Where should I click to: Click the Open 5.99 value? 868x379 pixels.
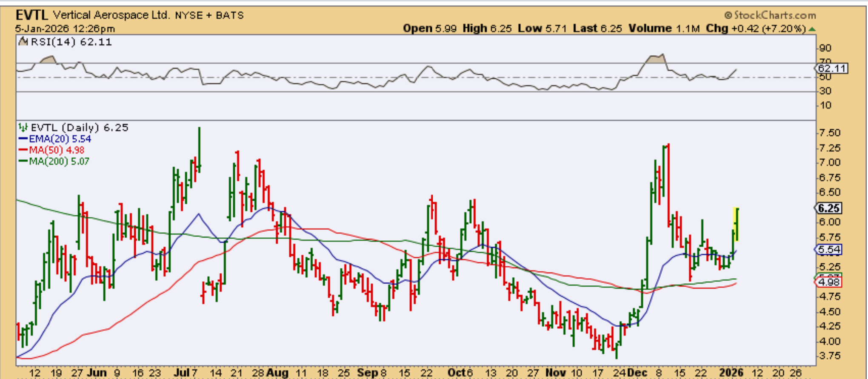point(430,28)
